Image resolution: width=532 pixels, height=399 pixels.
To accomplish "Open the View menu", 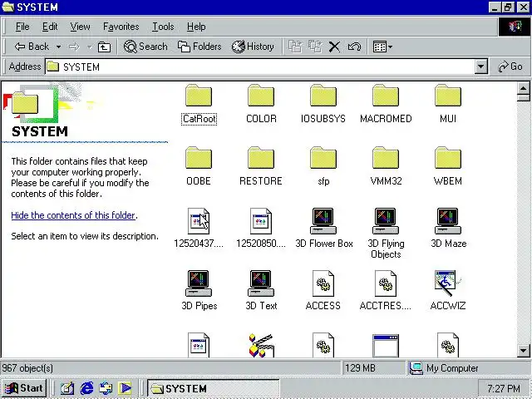I will coord(80,27).
